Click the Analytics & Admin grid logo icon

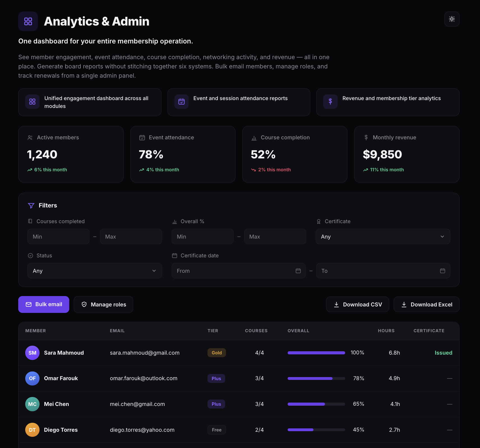pyautogui.click(x=28, y=21)
